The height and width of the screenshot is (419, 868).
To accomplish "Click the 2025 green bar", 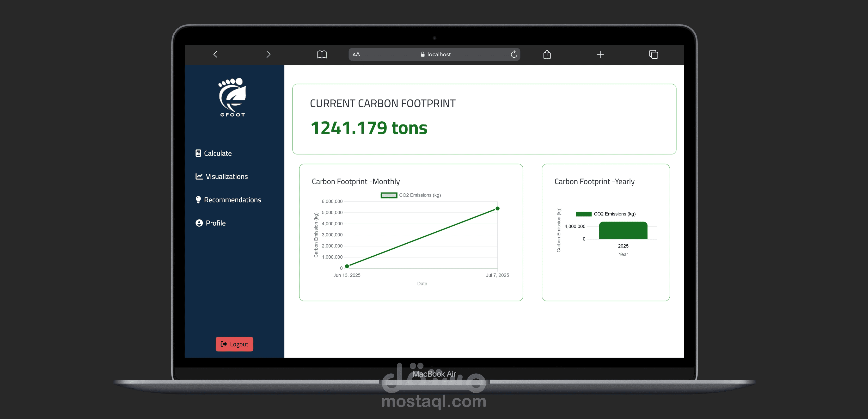I will coord(623,231).
